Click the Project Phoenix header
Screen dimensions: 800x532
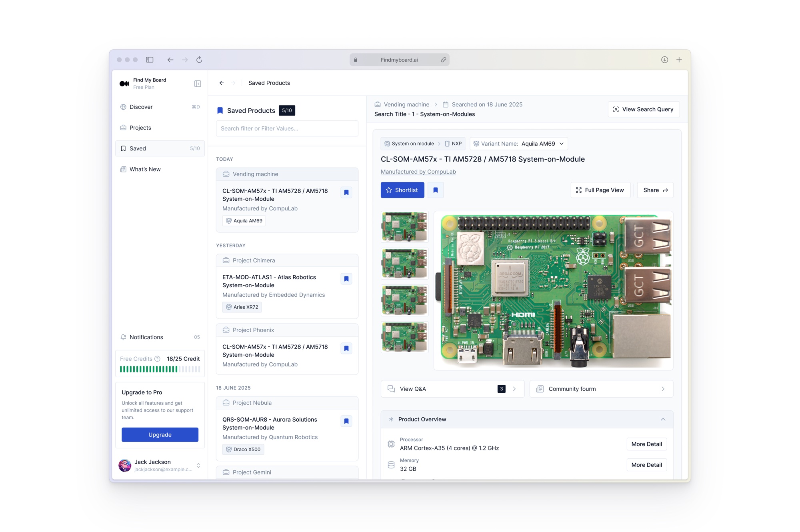(287, 330)
